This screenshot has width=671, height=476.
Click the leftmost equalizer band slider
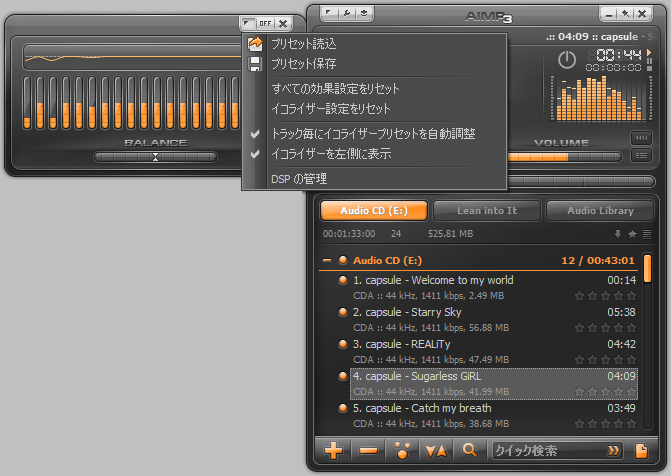(27, 103)
